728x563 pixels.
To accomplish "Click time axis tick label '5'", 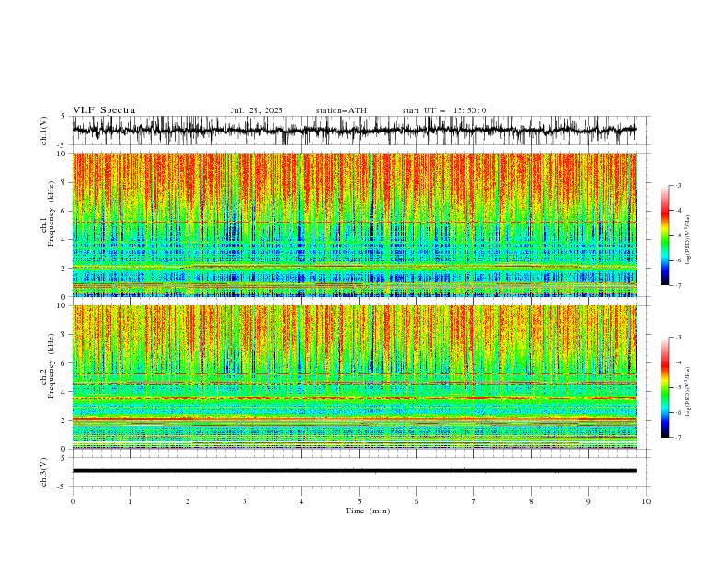I will point(359,501).
